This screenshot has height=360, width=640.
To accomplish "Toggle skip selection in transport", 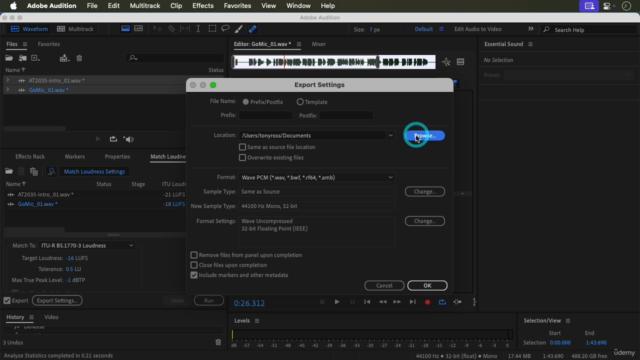I will tap(458, 302).
